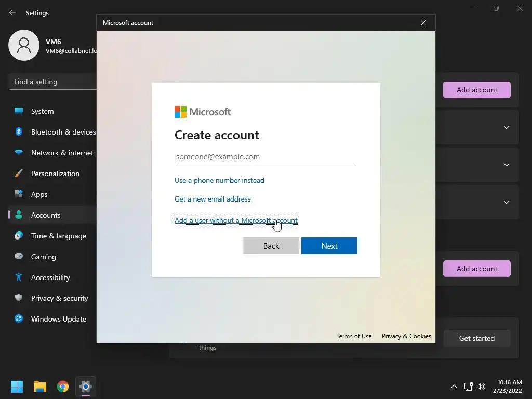The width and height of the screenshot is (532, 399).
Task: Expand the third chevron row in Settings
Action: click(x=507, y=202)
